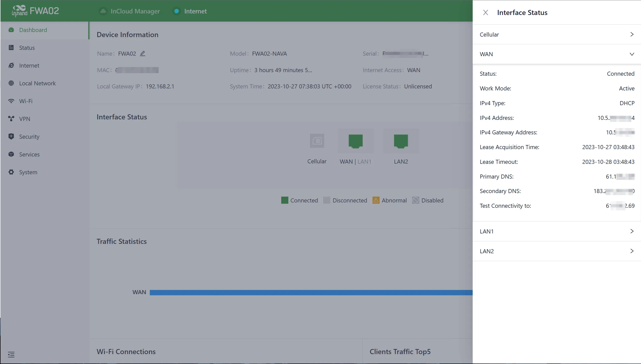641x364 pixels.
Task: Close the Interface Status panel
Action: pyautogui.click(x=485, y=12)
